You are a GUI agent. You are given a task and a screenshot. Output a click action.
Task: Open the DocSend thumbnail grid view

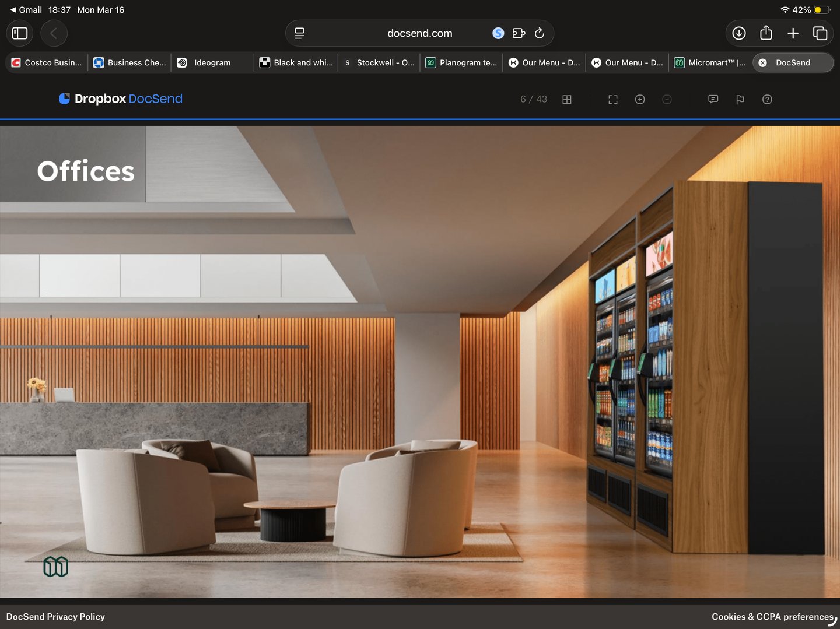[x=566, y=100]
